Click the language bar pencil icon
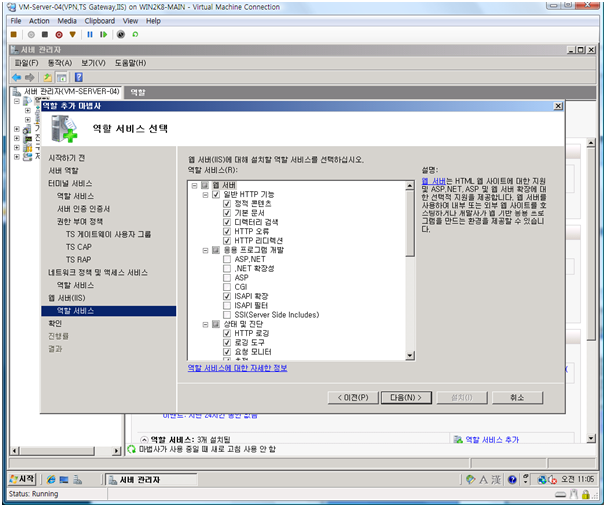 coord(470,480)
